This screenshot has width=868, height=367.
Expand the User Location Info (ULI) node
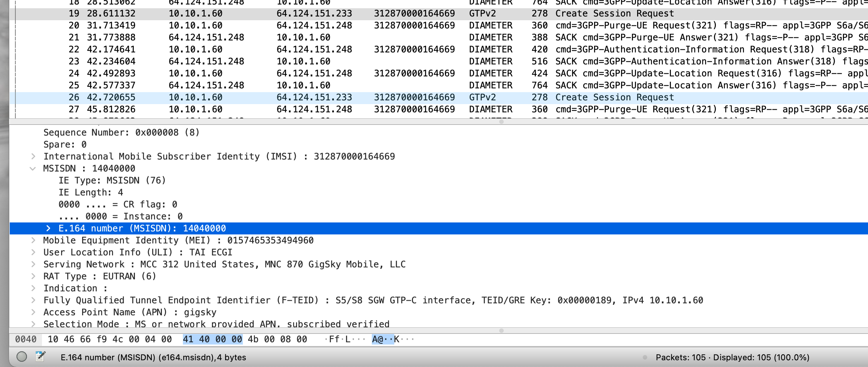(x=34, y=252)
